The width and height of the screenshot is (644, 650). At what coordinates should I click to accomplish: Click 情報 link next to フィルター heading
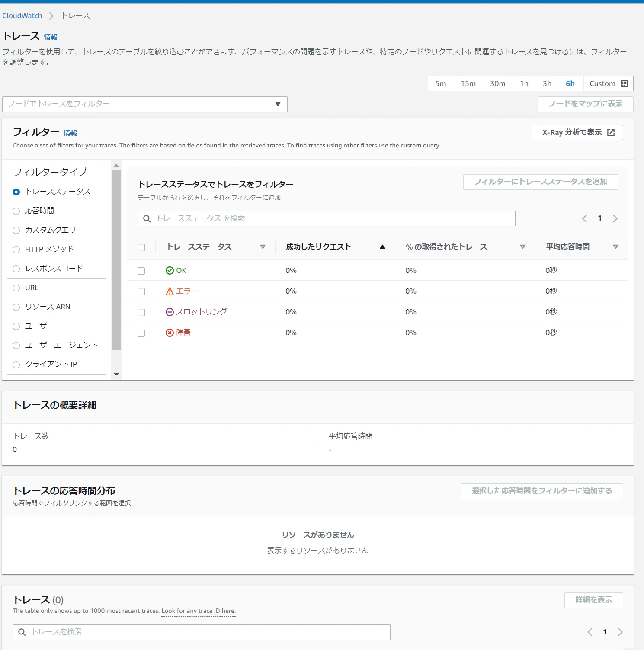[x=70, y=133]
